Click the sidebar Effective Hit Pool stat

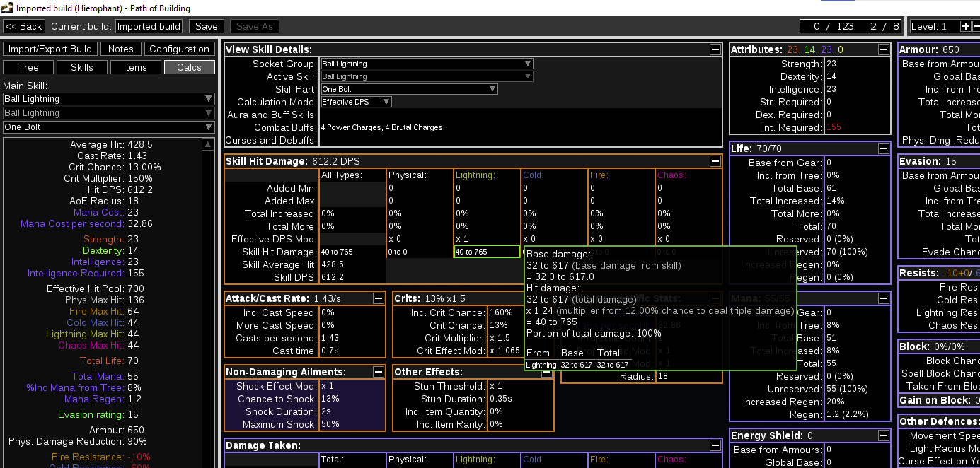96,288
